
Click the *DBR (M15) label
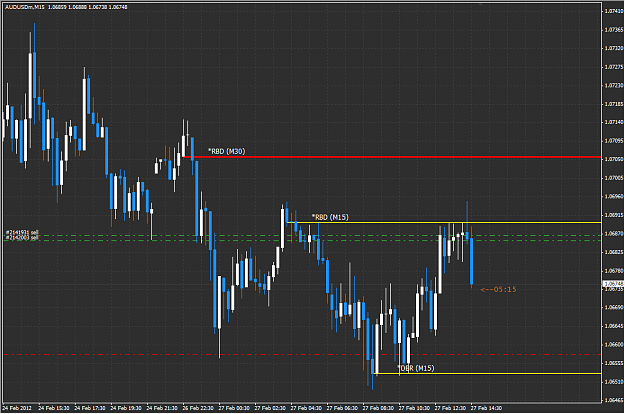pos(416,368)
